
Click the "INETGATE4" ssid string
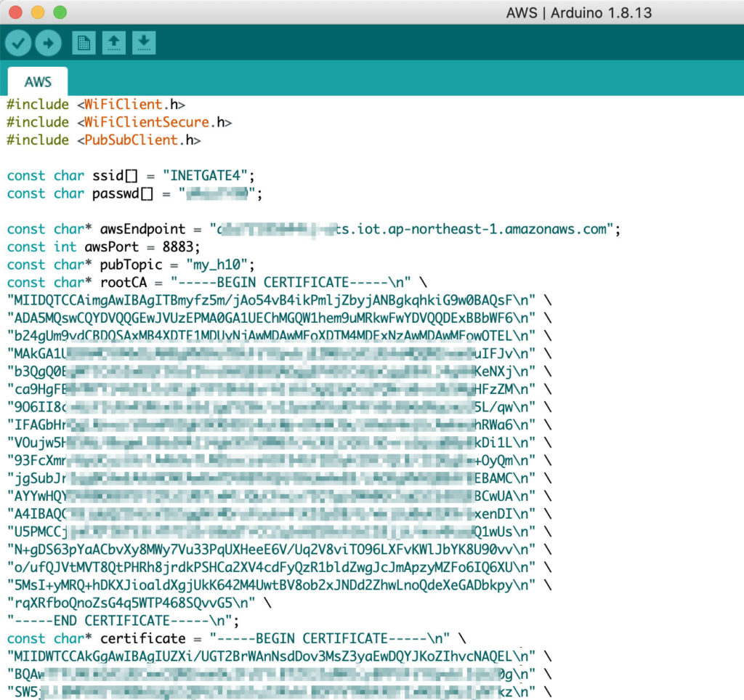(209, 175)
